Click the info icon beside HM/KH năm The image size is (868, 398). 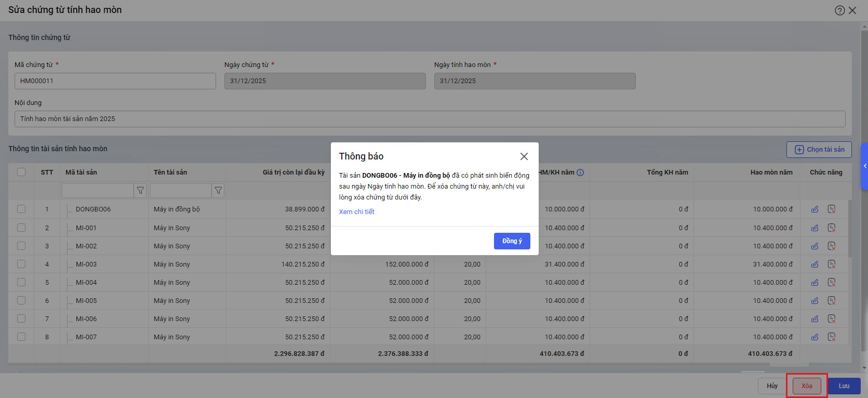coord(580,173)
